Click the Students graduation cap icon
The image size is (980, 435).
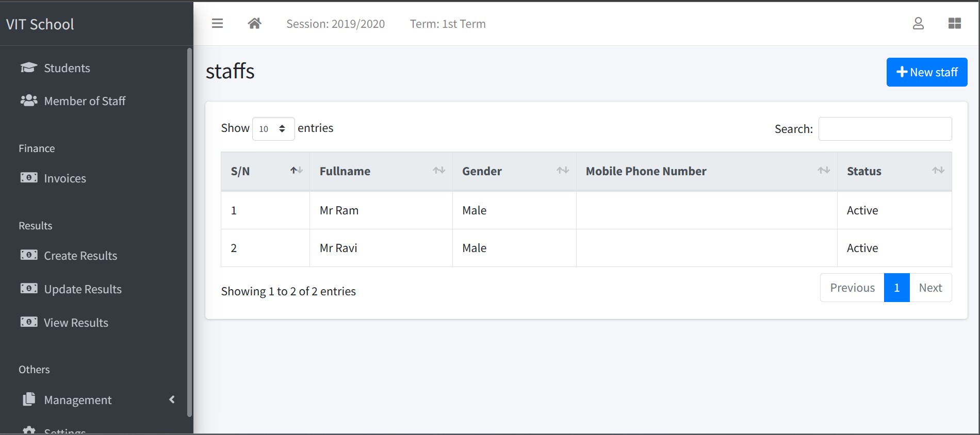[29, 68]
